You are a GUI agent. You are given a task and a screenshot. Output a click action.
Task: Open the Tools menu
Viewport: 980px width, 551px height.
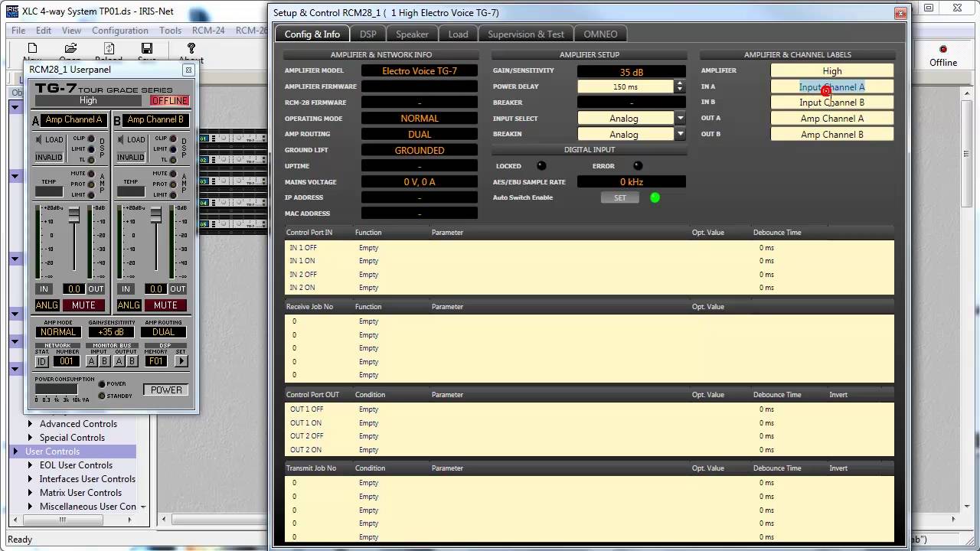[170, 31]
